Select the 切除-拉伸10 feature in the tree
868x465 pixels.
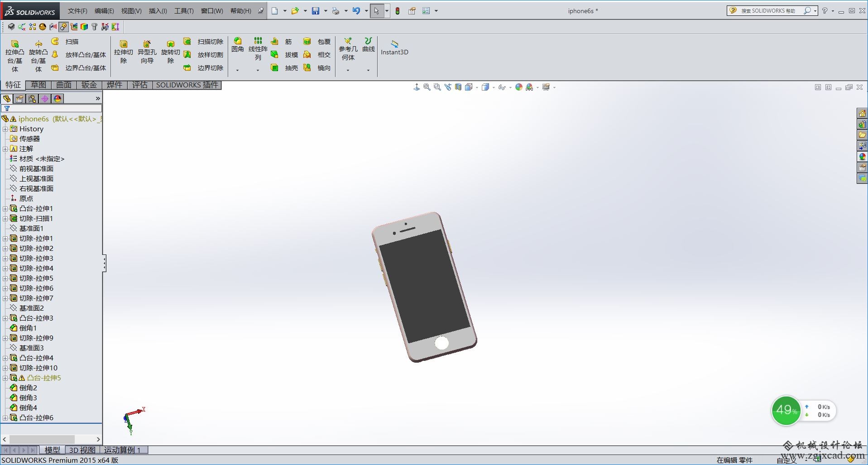(x=38, y=368)
